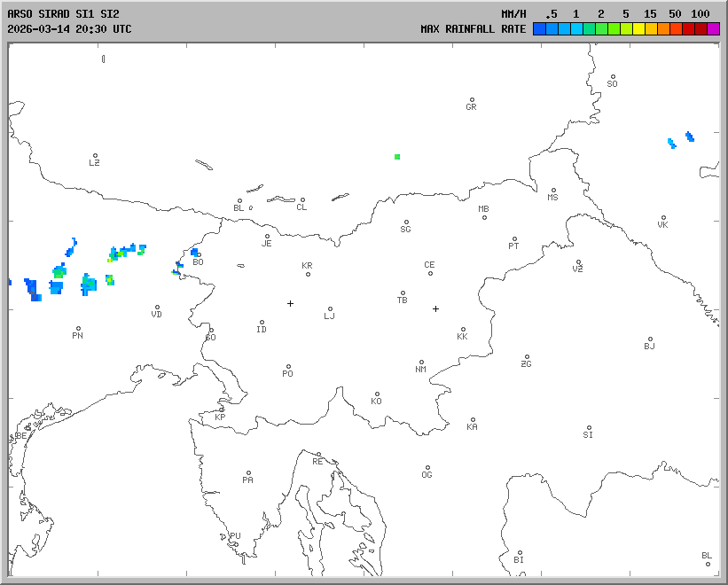Select the yellow rainfall rate legend swatch
The height and width of the screenshot is (585, 728).
[638, 29]
